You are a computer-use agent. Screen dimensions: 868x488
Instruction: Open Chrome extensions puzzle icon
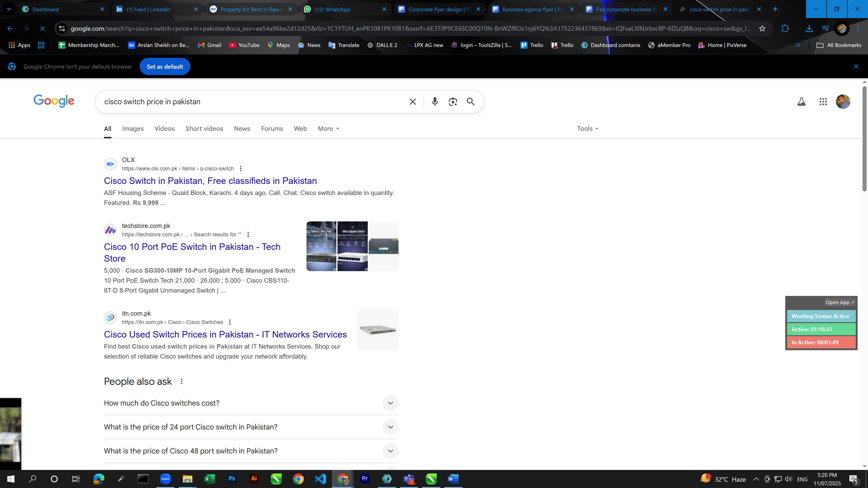[x=785, y=28]
